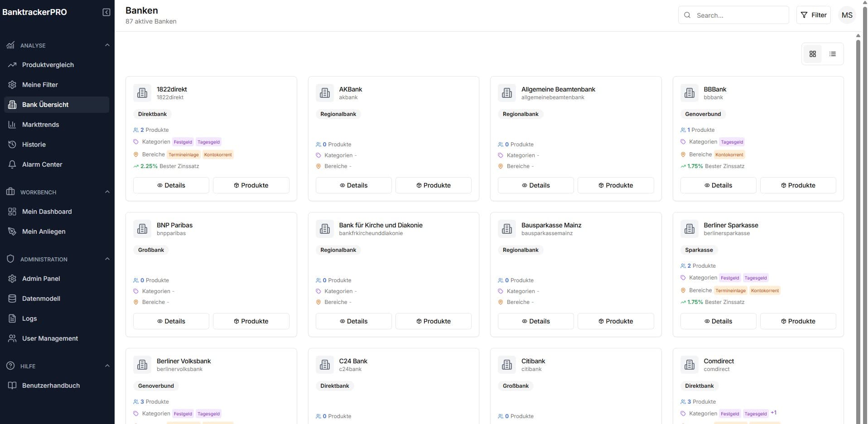
Task: Click the Comdirect building icon
Action: click(x=690, y=365)
